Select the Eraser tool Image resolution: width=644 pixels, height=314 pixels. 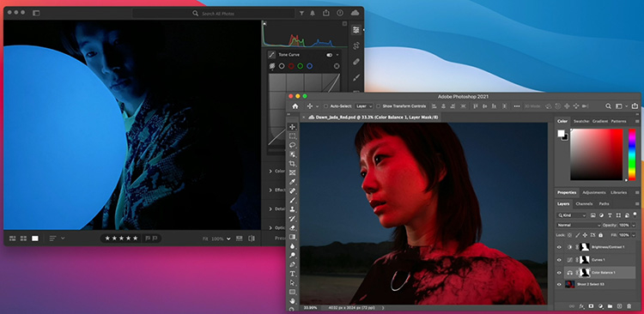point(292,227)
